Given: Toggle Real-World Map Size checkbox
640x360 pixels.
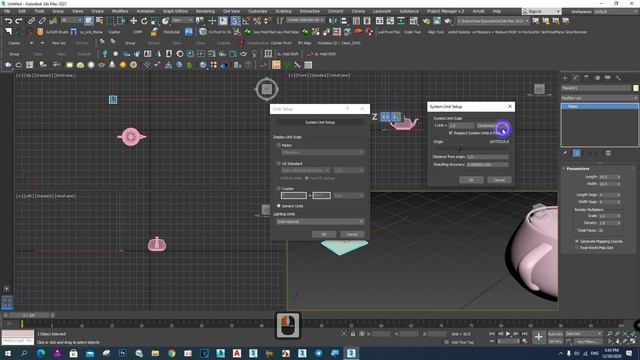Looking at the screenshot, I should pyautogui.click(x=577, y=247).
